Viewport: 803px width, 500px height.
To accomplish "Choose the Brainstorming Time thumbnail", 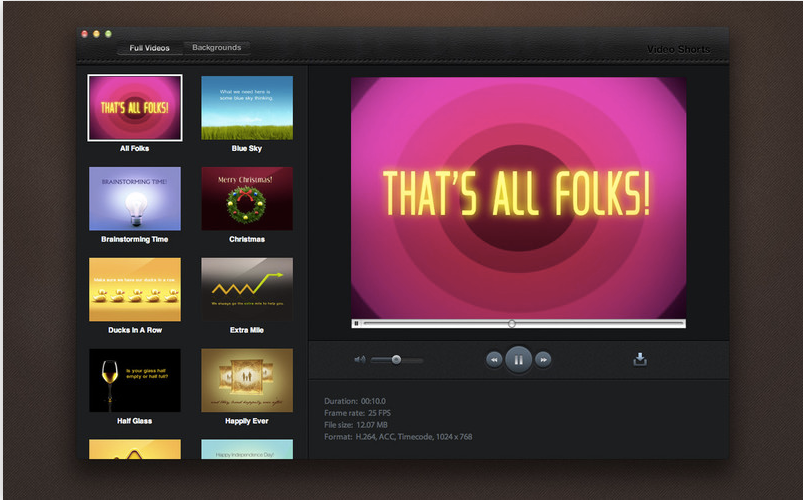I will point(135,199).
